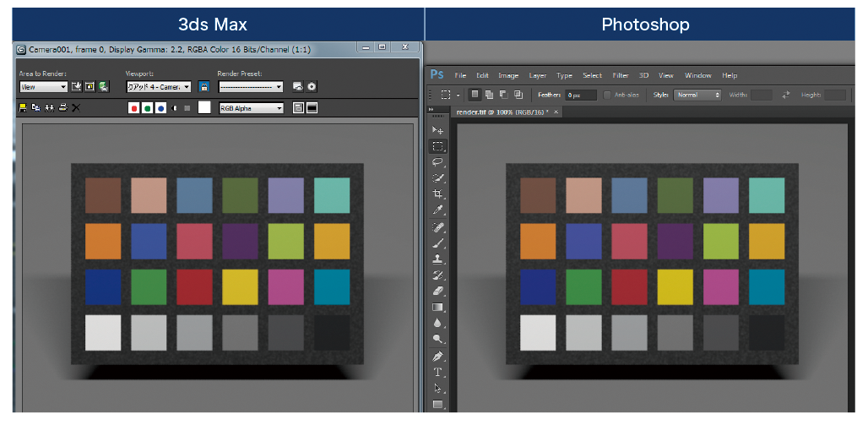Toggle UI overlay button in 3ds Max
Screen dimensions: 868x425
[298, 108]
